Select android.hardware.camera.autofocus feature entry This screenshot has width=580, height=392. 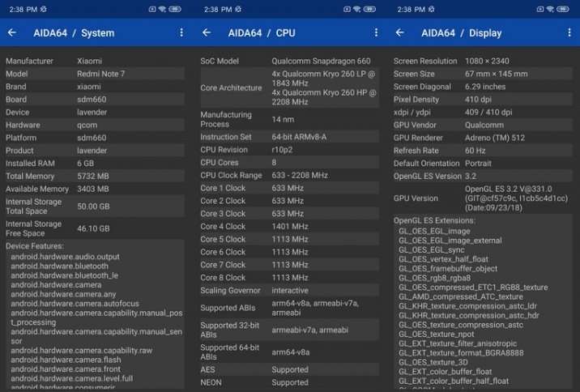point(75,304)
